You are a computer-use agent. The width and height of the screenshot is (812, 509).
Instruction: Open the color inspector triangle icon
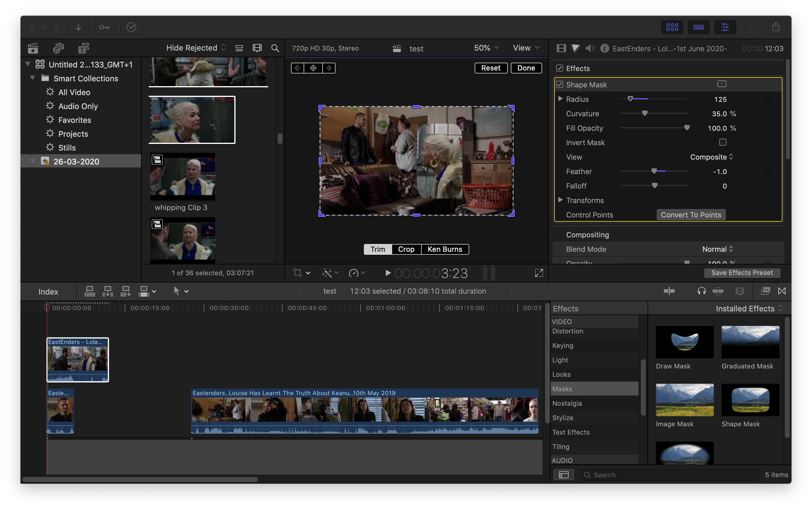[575, 48]
